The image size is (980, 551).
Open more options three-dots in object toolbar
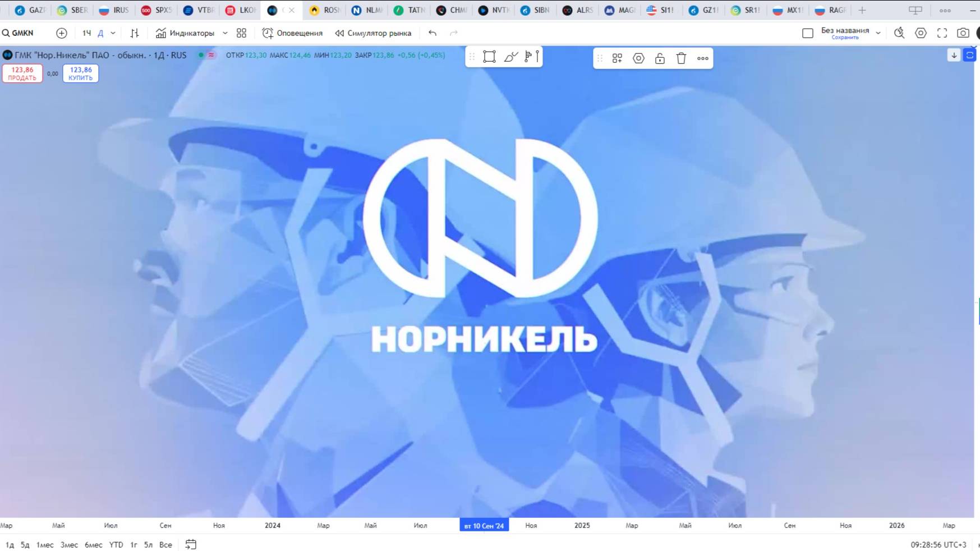(702, 58)
